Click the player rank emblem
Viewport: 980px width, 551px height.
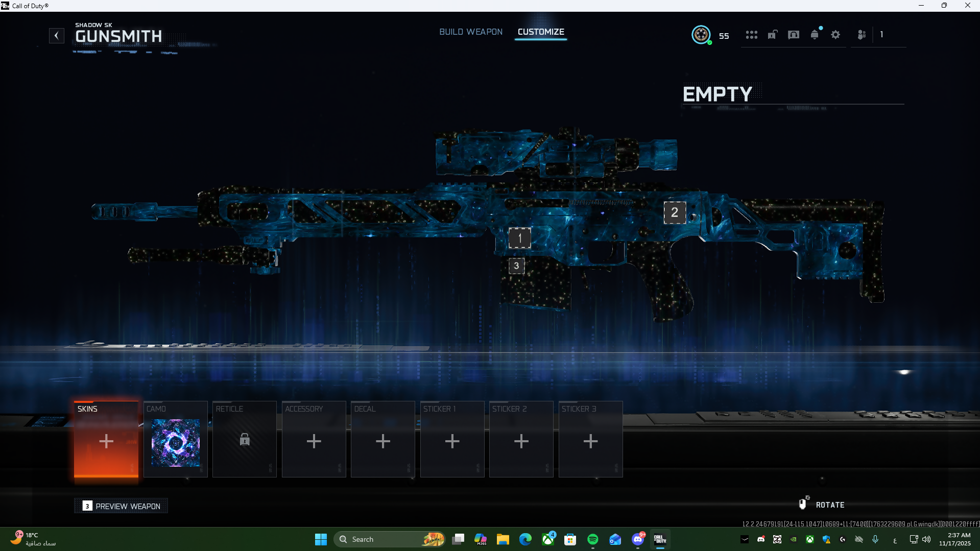701,35
